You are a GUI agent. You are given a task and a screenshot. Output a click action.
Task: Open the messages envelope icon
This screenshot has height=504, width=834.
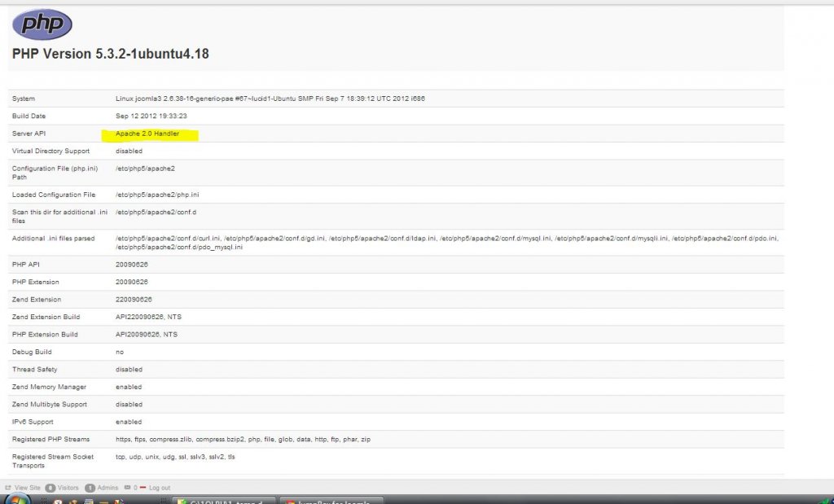tap(127, 487)
